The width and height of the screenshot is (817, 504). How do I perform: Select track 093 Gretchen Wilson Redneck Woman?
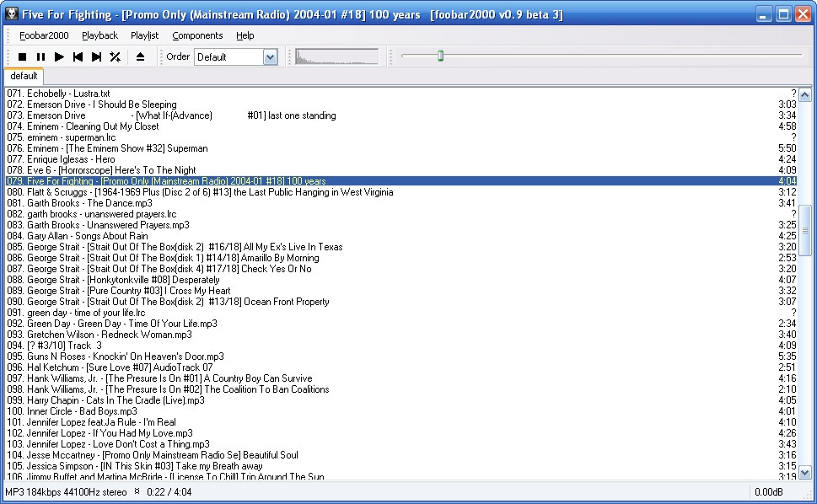point(400,335)
